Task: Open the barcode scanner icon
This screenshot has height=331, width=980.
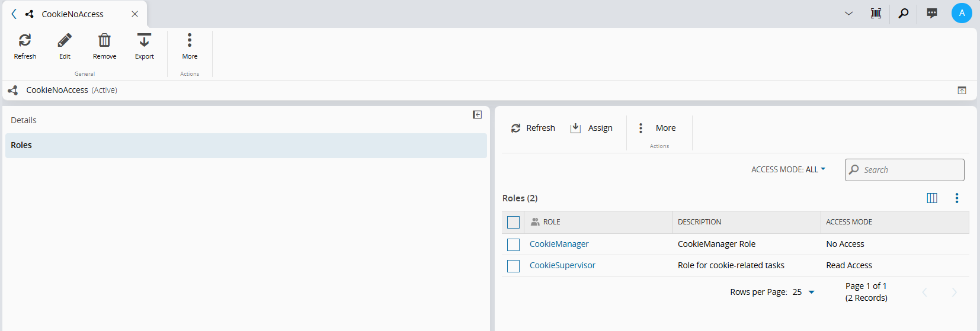Action: pos(876,13)
